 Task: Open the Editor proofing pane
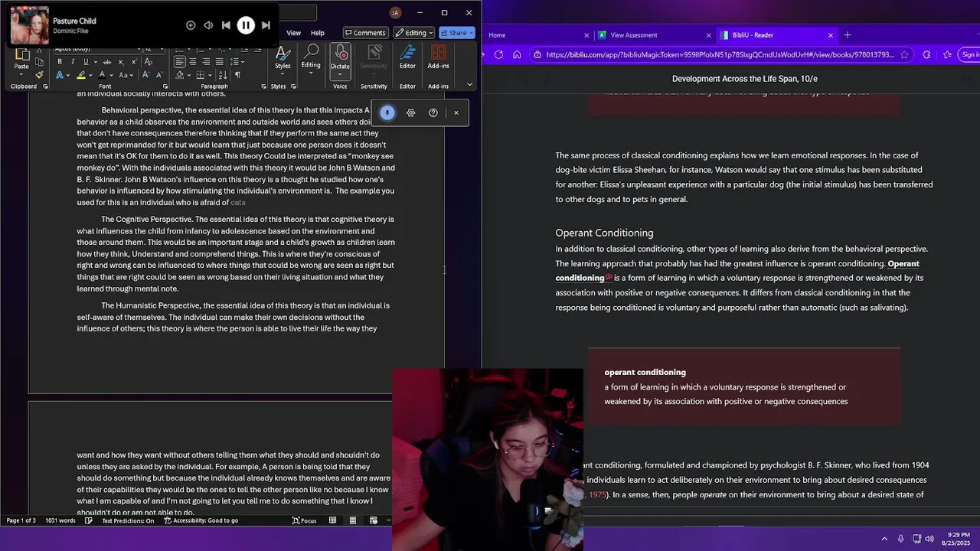coord(407,58)
